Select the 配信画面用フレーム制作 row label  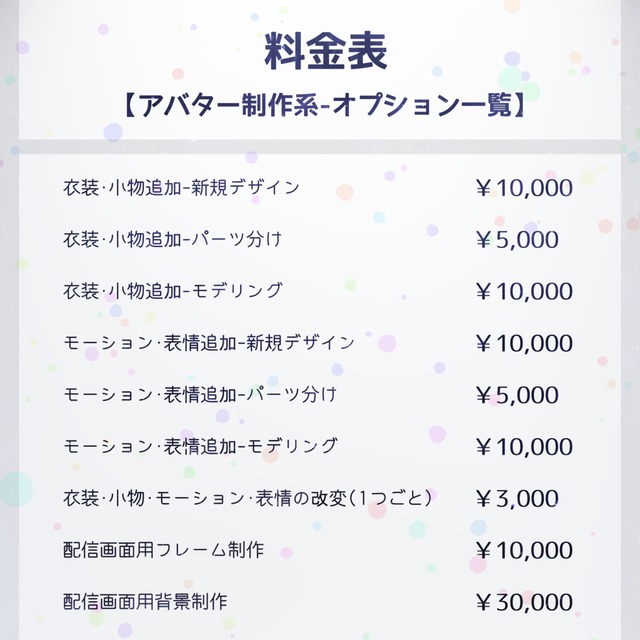[164, 550]
